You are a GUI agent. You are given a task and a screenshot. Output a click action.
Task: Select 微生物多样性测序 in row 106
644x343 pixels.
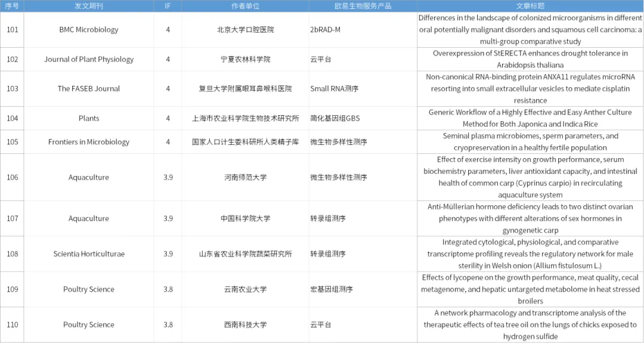[363, 177]
